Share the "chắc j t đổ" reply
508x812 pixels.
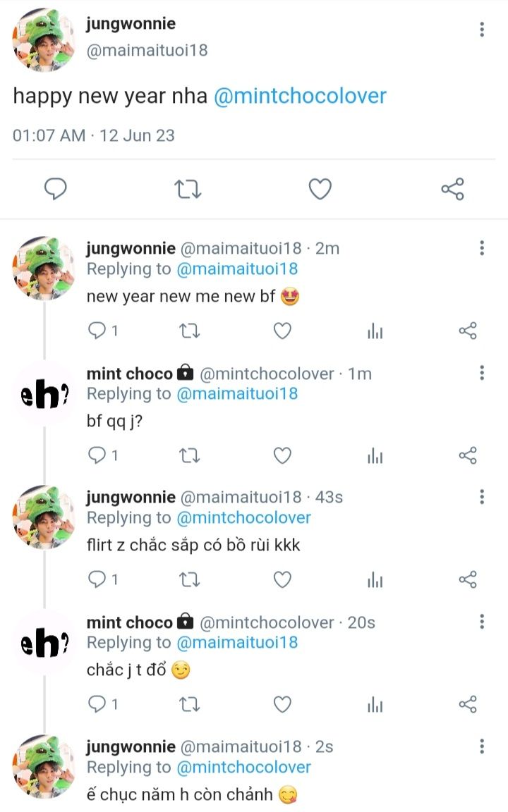pos(468,704)
